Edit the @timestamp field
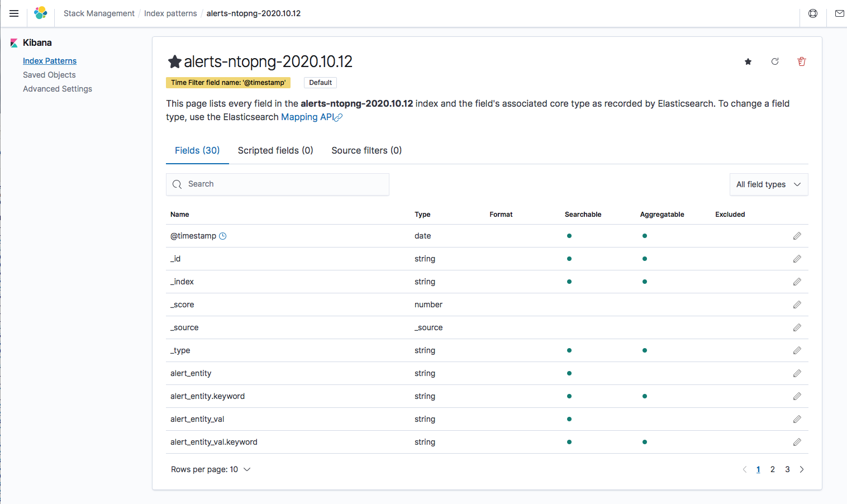This screenshot has width=847, height=504. coord(797,236)
